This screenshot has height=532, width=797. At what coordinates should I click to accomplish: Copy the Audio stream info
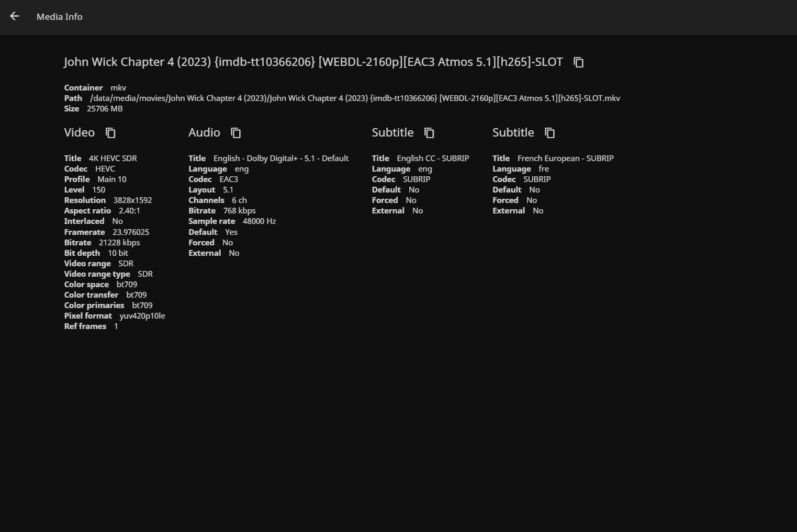coord(236,133)
